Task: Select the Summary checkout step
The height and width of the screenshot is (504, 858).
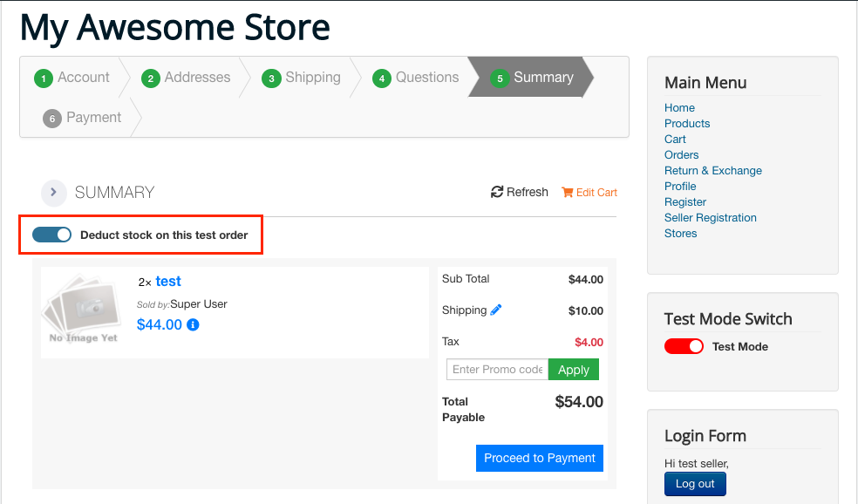Action: [x=542, y=78]
